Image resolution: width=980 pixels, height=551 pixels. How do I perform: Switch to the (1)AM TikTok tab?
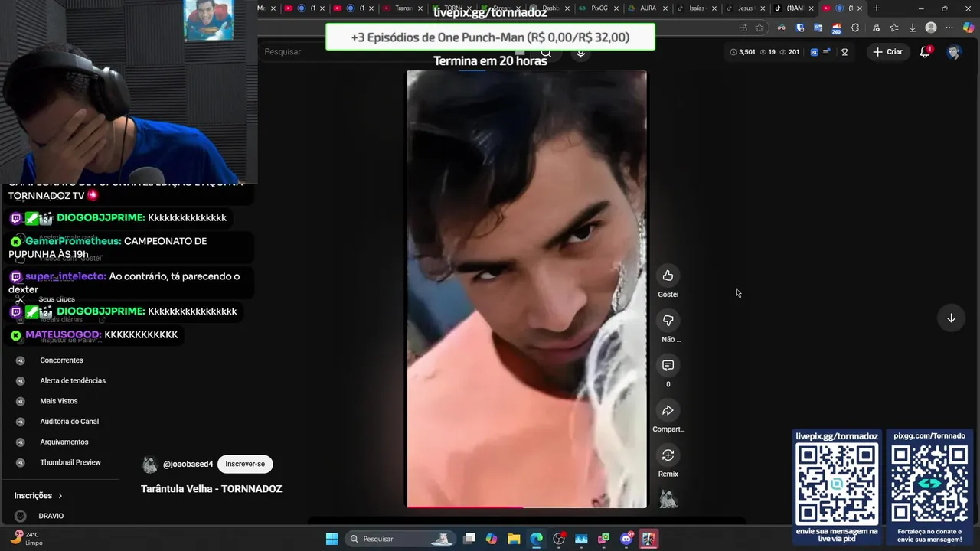point(794,8)
